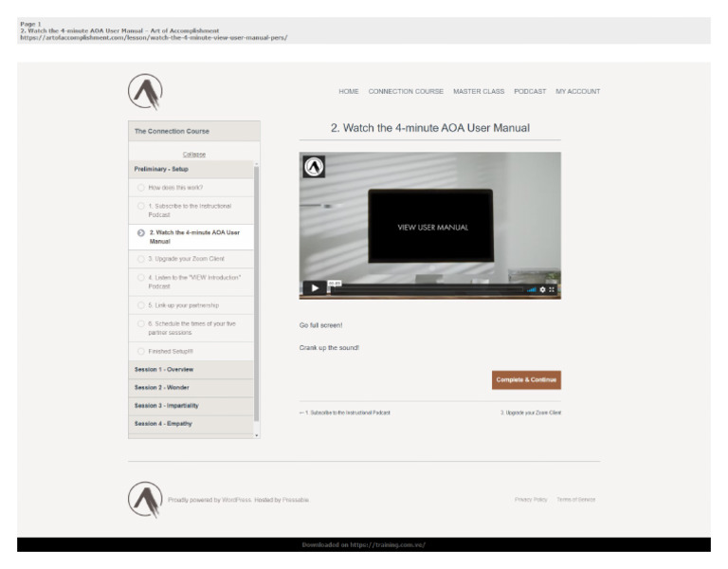Image resolution: width=728 pixels, height=569 pixels.
Task: Click the AOA logo inside video
Action: click(314, 167)
